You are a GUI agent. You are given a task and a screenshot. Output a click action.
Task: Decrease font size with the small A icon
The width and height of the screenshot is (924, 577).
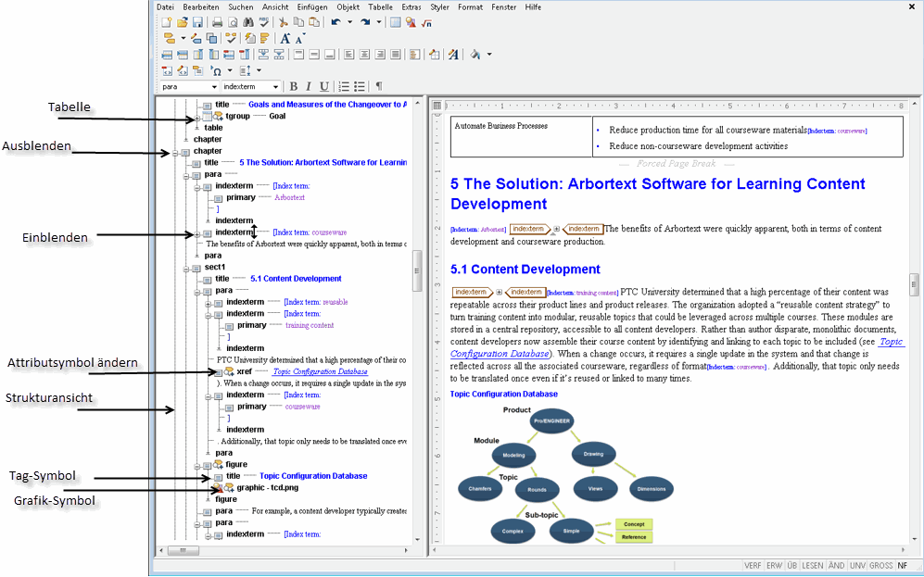tap(300, 38)
